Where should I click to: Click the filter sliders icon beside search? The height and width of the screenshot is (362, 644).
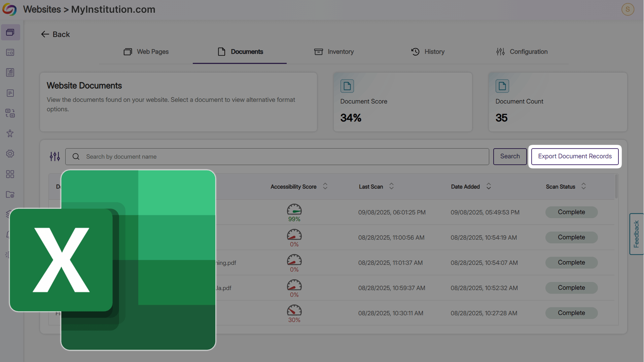pos(55,157)
